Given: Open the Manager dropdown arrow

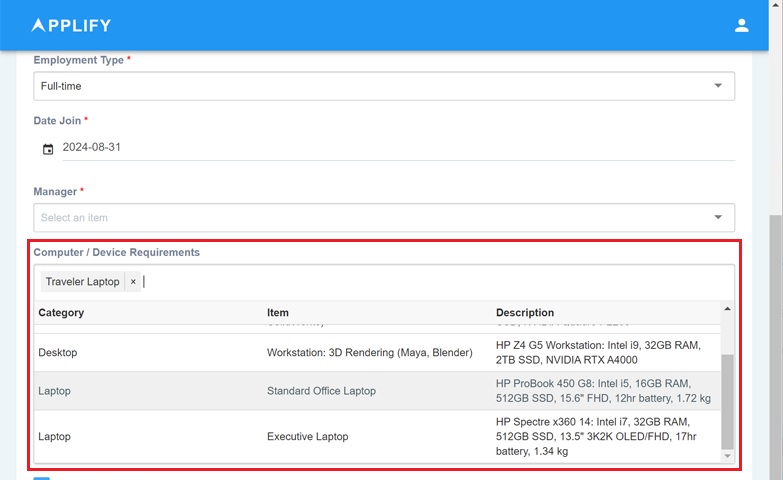Looking at the screenshot, I should 717,217.
